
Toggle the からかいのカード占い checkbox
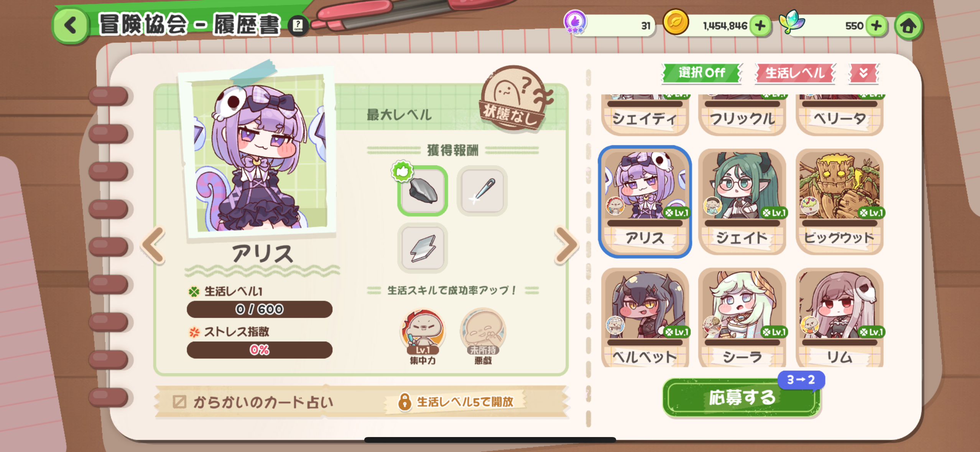click(x=179, y=402)
